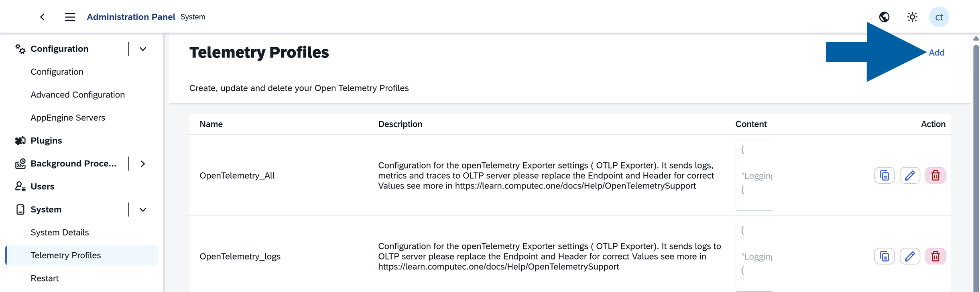Open the Restart page
The width and height of the screenshot is (980, 292).
[45, 278]
